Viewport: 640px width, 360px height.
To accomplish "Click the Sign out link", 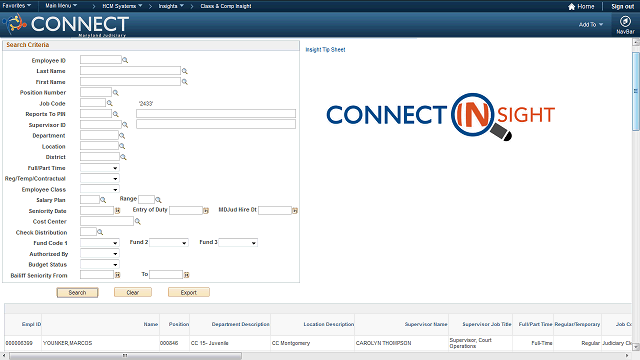I will [x=622, y=7].
